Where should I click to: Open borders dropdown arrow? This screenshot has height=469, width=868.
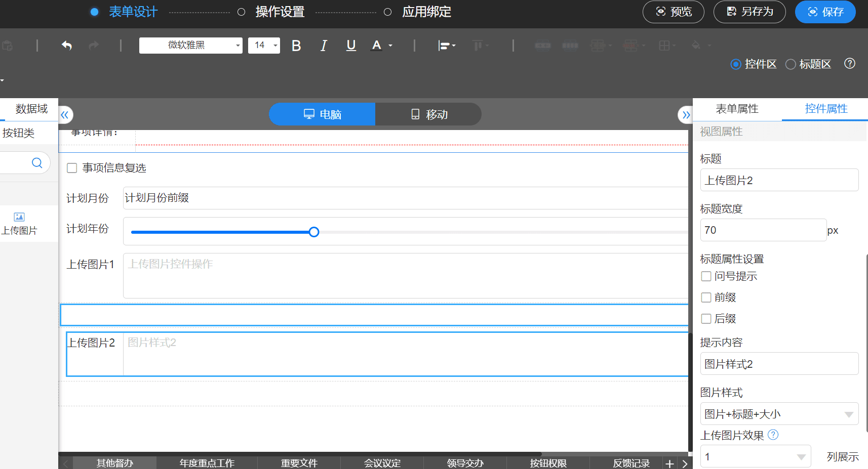pos(674,46)
